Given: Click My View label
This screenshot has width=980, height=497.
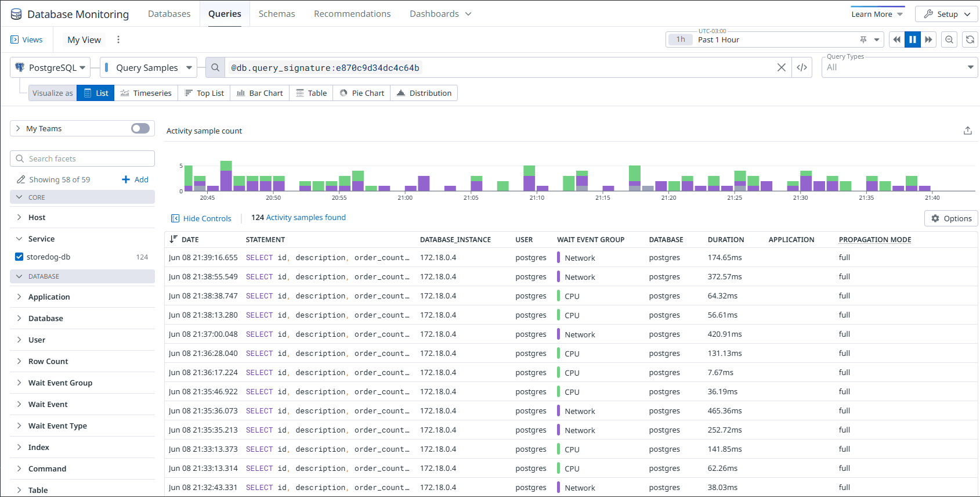Looking at the screenshot, I should [x=84, y=39].
